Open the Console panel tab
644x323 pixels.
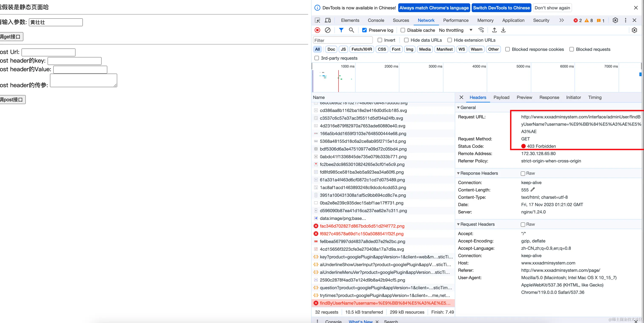pyautogui.click(x=376, y=20)
